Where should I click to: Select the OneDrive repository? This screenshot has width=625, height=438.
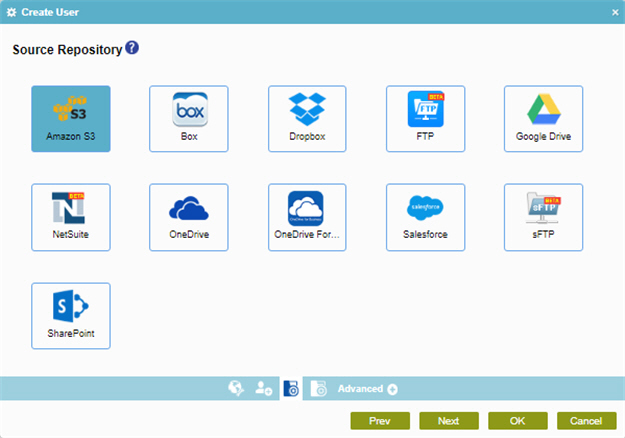pos(189,217)
